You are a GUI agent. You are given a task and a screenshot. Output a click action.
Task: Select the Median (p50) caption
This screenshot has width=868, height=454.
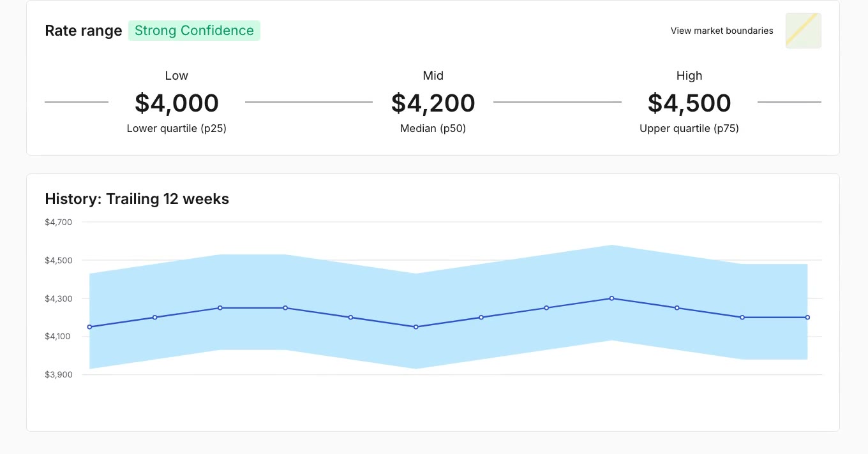(433, 128)
